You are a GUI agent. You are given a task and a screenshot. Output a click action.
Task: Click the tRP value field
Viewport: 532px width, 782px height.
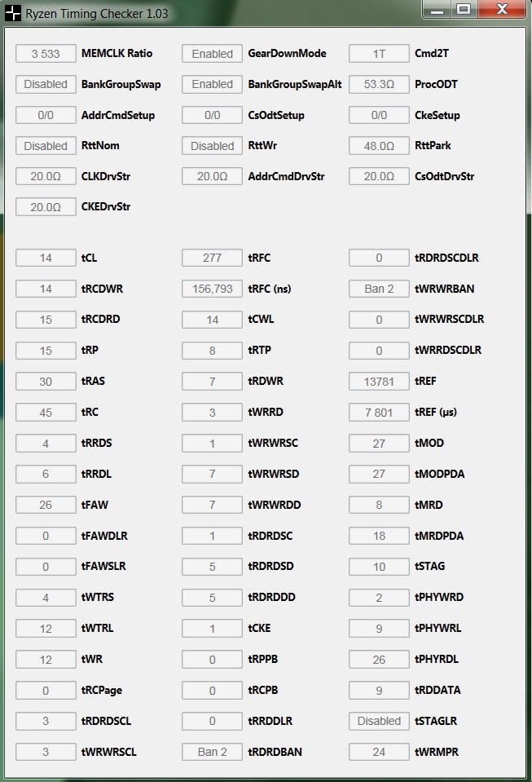(x=46, y=351)
